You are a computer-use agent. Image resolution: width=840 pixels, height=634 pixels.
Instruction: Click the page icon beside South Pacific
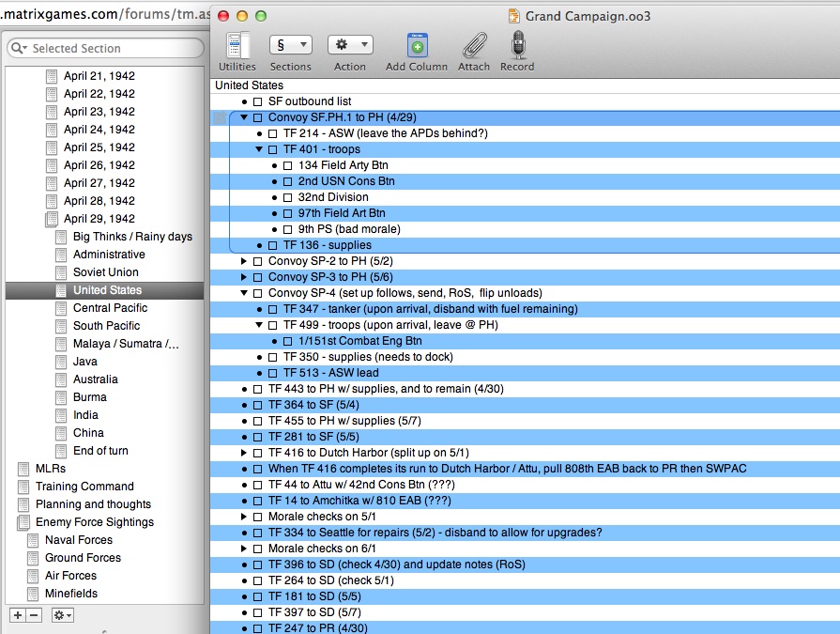[61, 326]
